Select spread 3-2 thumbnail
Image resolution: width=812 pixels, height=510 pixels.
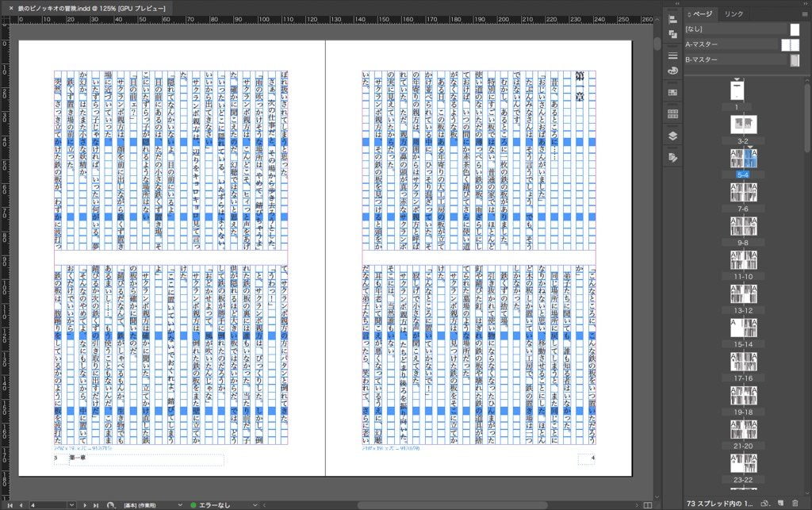click(743, 125)
